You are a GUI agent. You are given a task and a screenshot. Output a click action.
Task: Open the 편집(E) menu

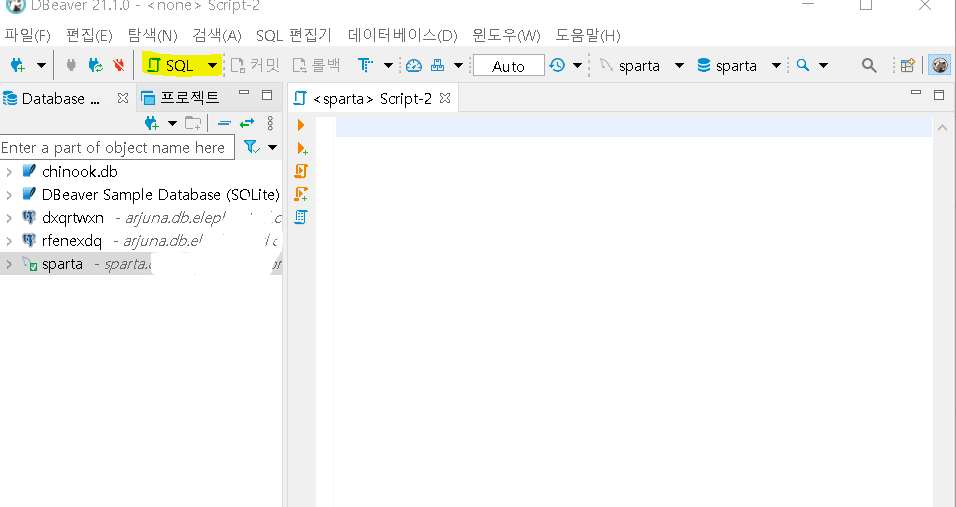click(89, 35)
